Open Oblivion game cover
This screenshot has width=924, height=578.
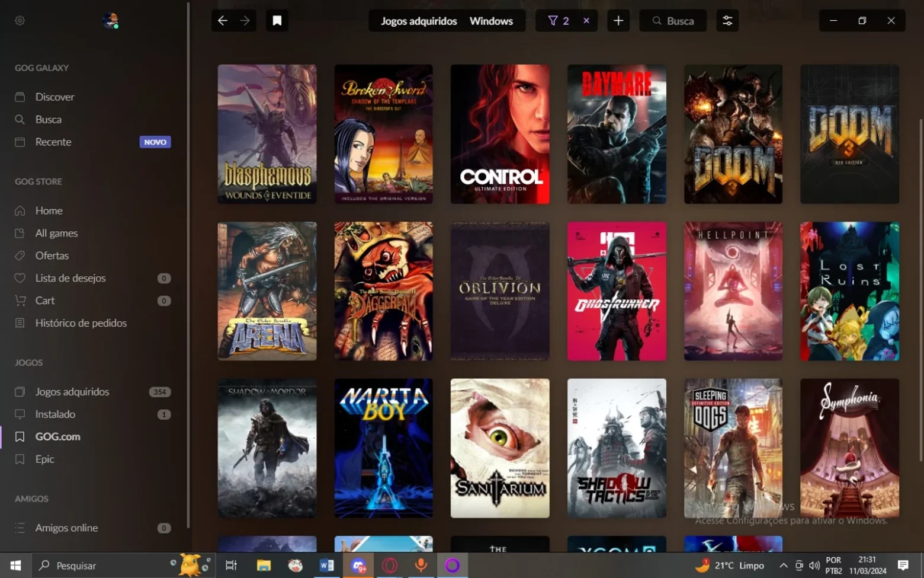coord(500,291)
